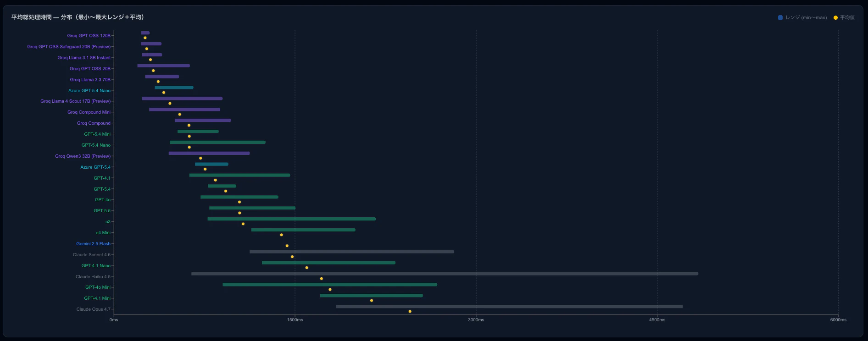The height and width of the screenshot is (341, 868).
Task: Select the GPT-4.1 Mini axis label
Action: (97, 298)
